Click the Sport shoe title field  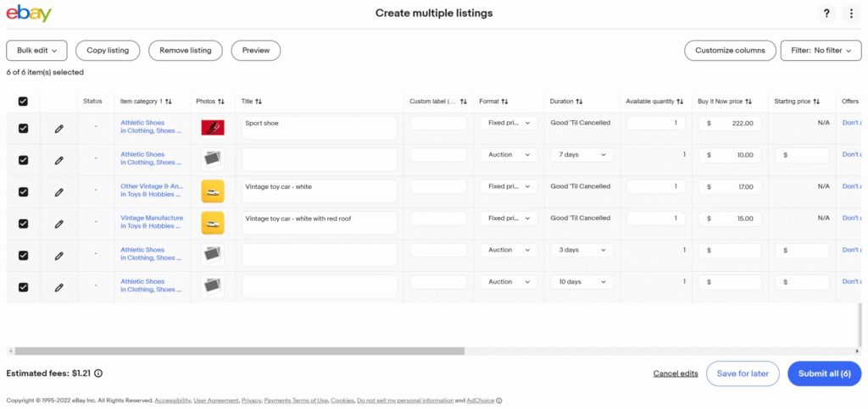coord(320,128)
